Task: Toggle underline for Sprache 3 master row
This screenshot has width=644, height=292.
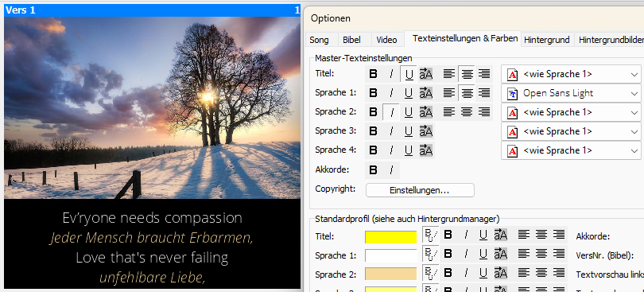Action: tap(409, 131)
